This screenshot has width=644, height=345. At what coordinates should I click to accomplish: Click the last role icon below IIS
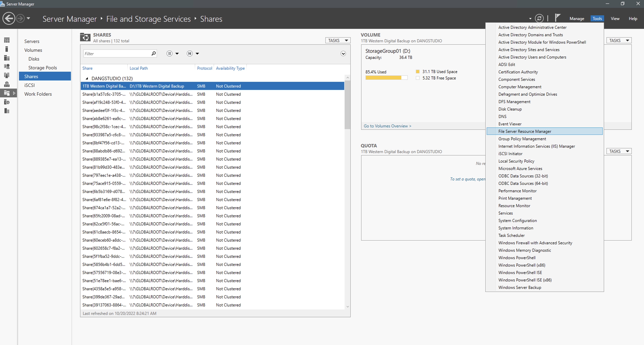7,111
